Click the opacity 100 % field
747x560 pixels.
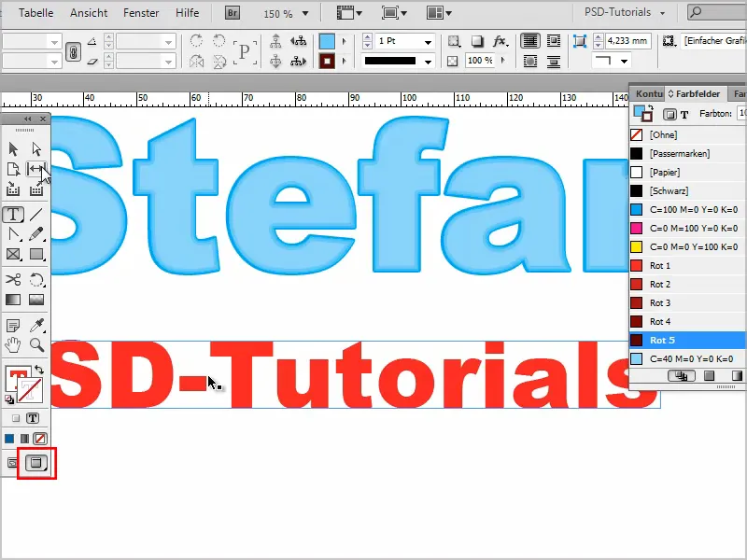click(479, 61)
